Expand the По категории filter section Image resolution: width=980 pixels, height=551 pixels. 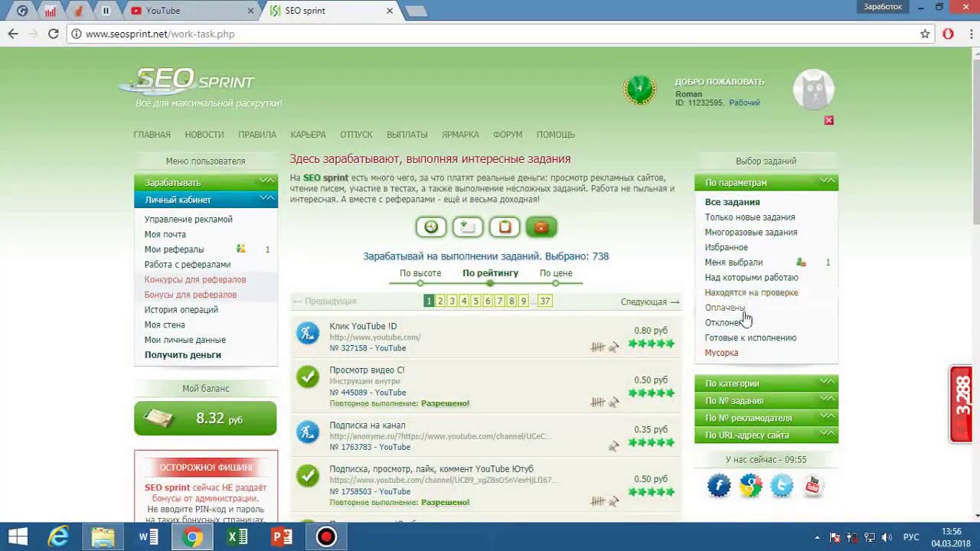tap(766, 383)
